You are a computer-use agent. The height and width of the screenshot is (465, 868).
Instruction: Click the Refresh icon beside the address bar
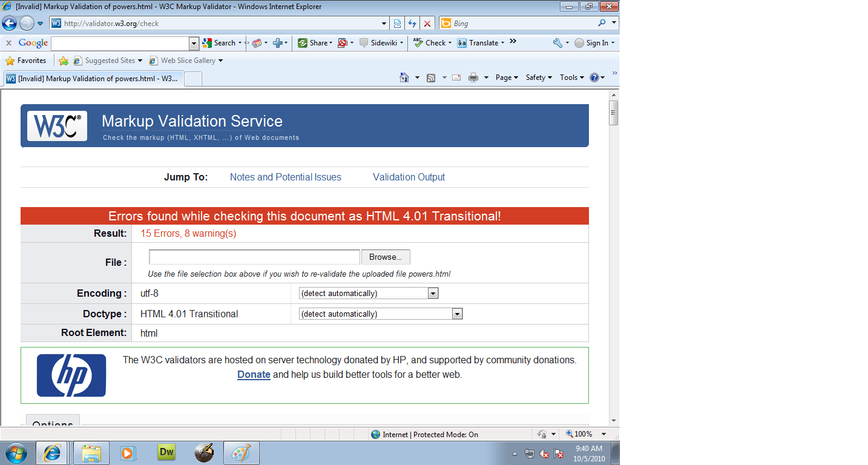point(412,24)
